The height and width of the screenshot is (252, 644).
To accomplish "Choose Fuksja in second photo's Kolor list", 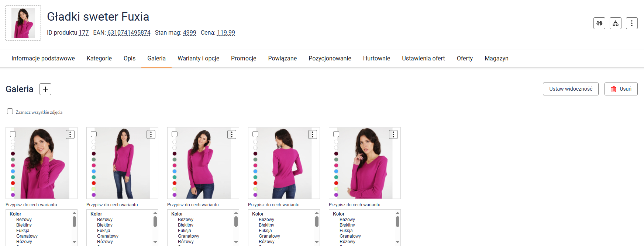I will click(x=104, y=231).
